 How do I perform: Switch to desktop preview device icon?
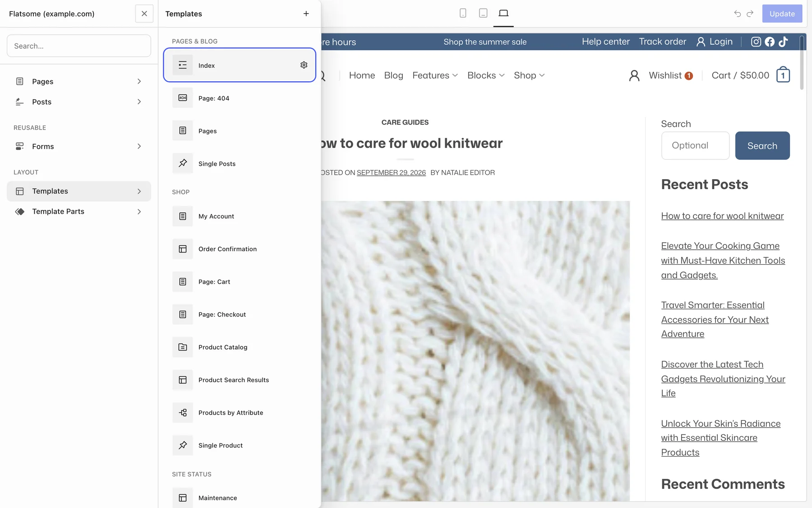(503, 13)
